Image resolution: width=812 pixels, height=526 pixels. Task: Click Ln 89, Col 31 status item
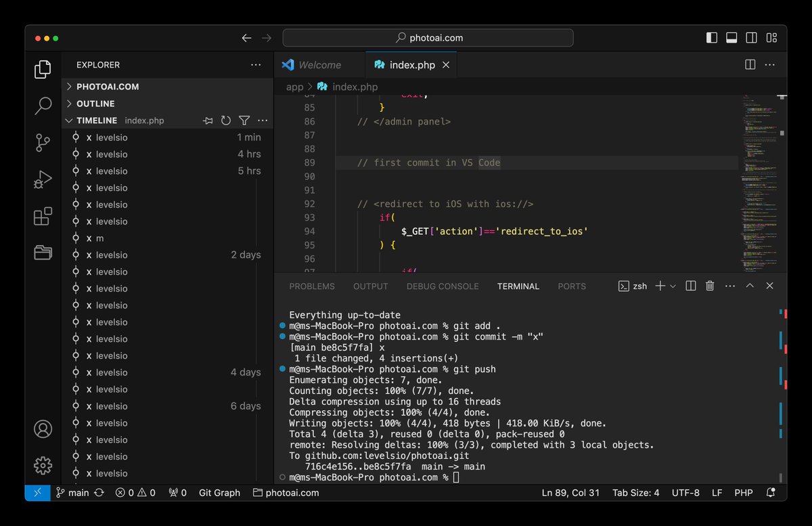pos(570,493)
